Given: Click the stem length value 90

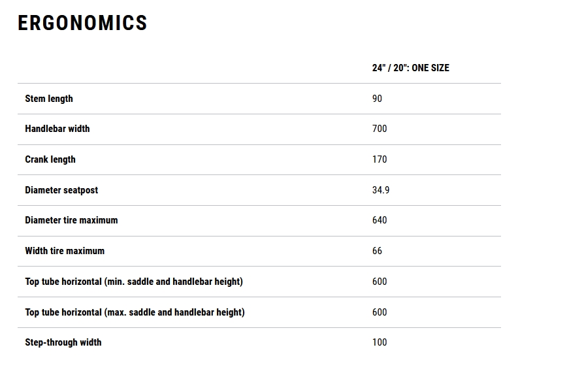Looking at the screenshot, I should [377, 99].
